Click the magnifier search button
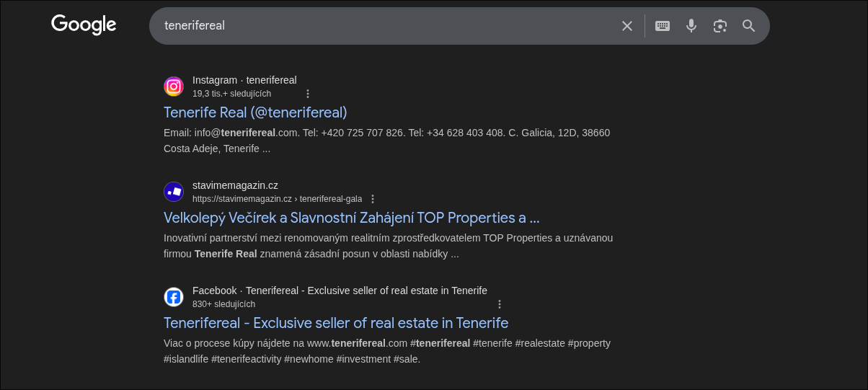Screen dimensions: 868x390 click(x=748, y=26)
